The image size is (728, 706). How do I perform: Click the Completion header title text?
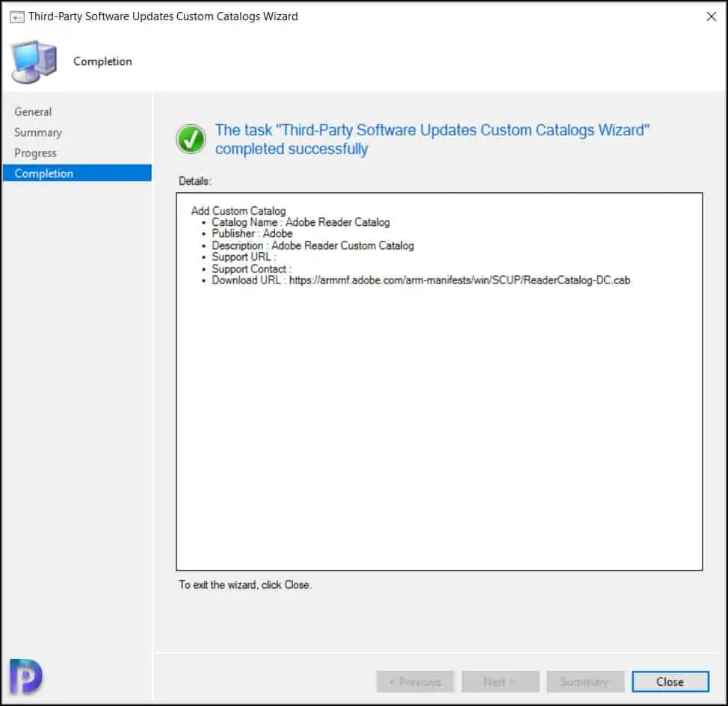point(102,61)
